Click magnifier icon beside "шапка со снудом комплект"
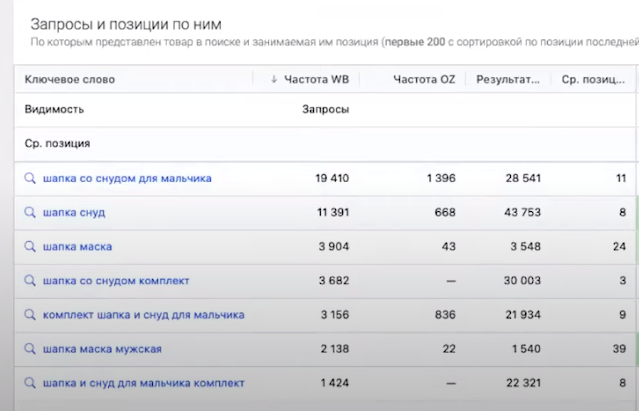 tap(30, 280)
